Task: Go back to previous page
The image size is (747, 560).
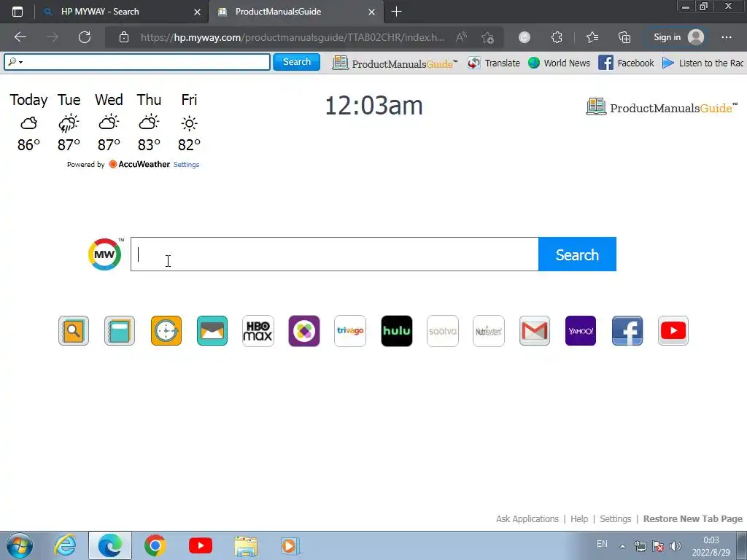Action: [x=20, y=37]
